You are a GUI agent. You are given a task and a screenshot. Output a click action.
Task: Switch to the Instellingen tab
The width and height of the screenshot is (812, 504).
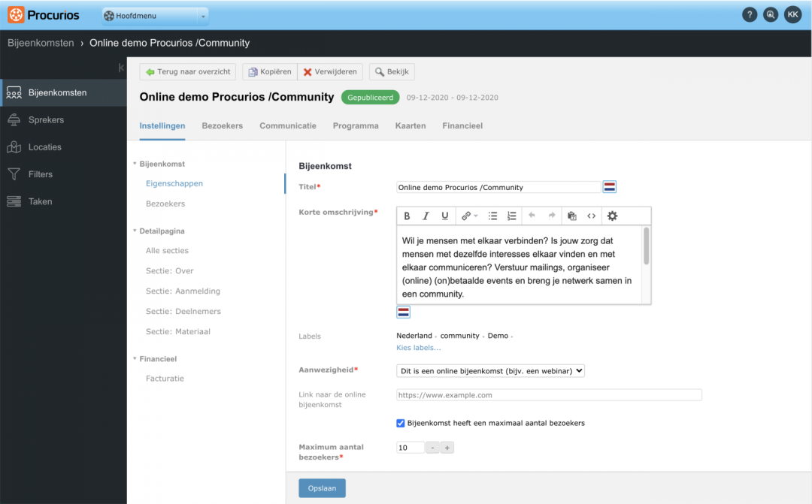tap(162, 125)
